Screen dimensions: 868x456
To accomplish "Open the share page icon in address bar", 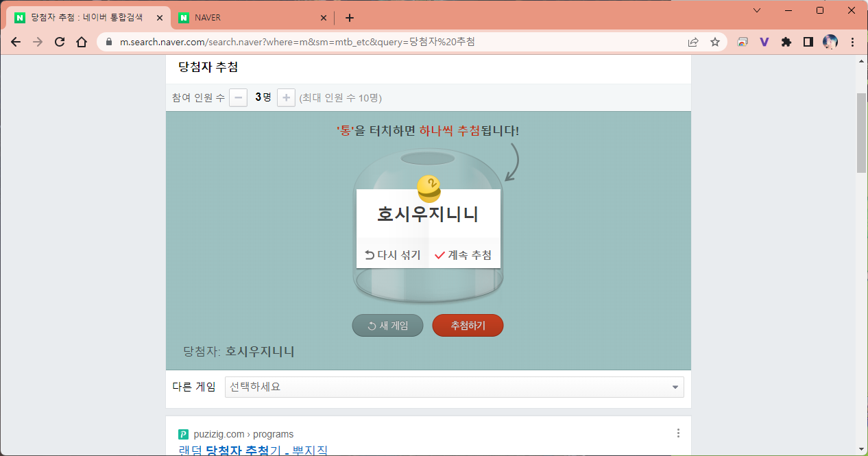I will 693,42.
